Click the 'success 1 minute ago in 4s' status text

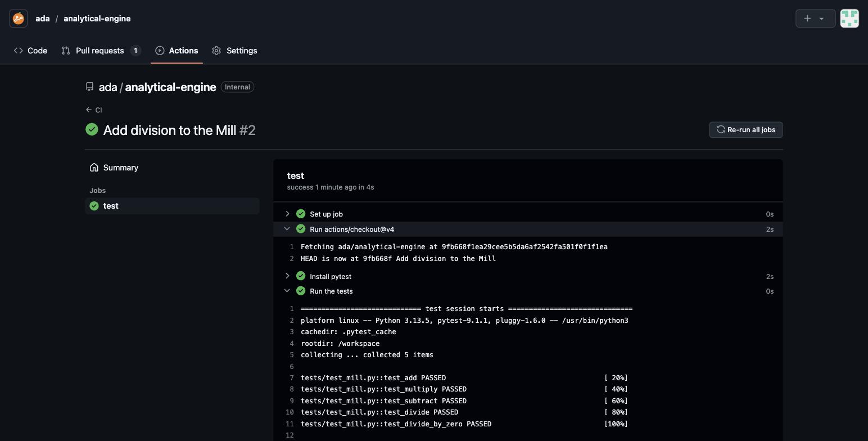[x=331, y=187]
